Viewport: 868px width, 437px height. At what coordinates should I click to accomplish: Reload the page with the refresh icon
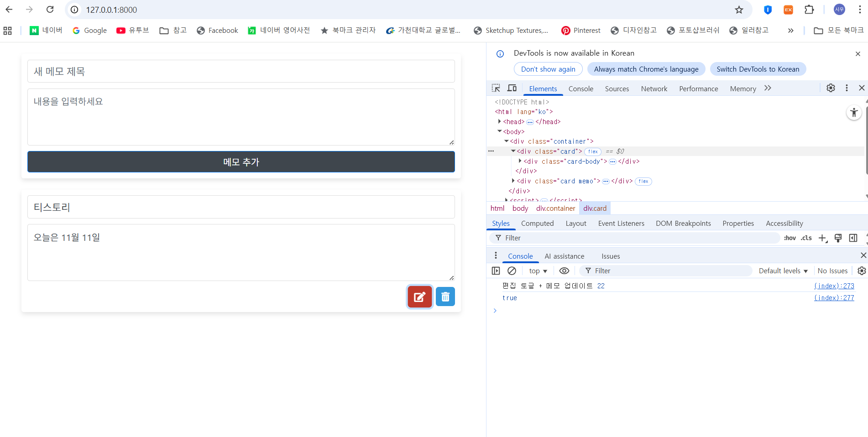(x=50, y=10)
